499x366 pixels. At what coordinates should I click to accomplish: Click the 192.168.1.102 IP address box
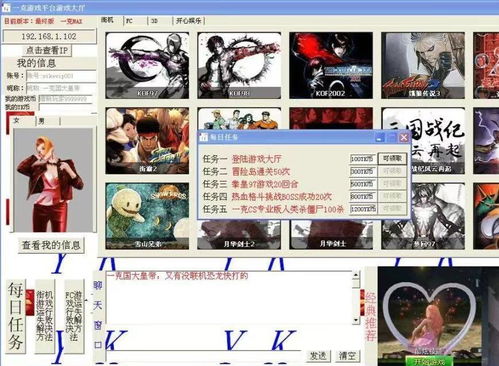click(49, 36)
